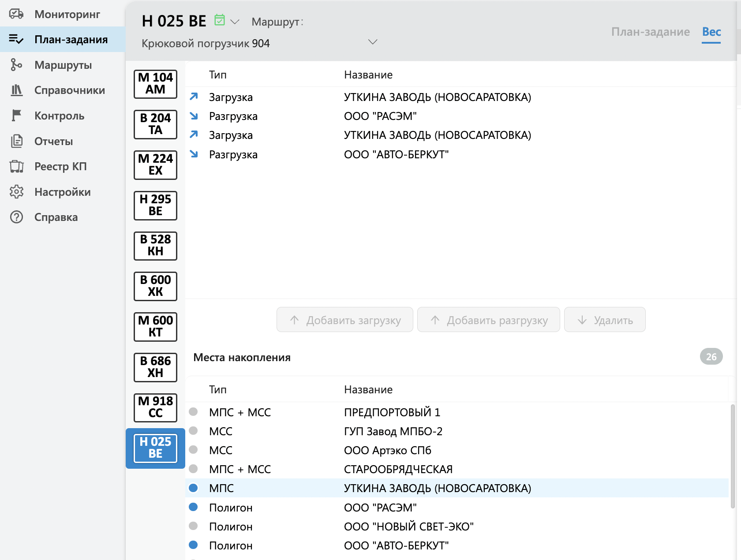
Task: Disable the ООО "РАСЭМ" blue indicator circle
Action: tap(193, 507)
